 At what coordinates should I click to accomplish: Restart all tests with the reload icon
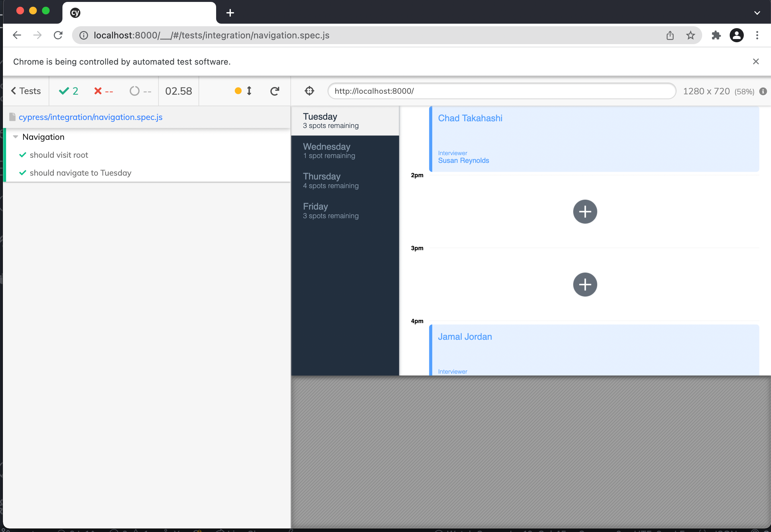[x=275, y=91]
